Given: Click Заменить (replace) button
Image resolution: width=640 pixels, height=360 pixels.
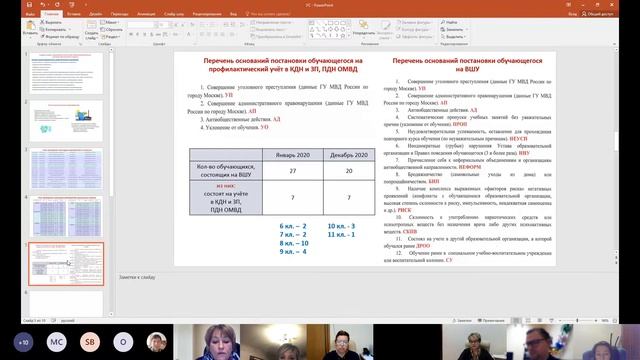Looking at the screenshot, I should pos(454,29).
